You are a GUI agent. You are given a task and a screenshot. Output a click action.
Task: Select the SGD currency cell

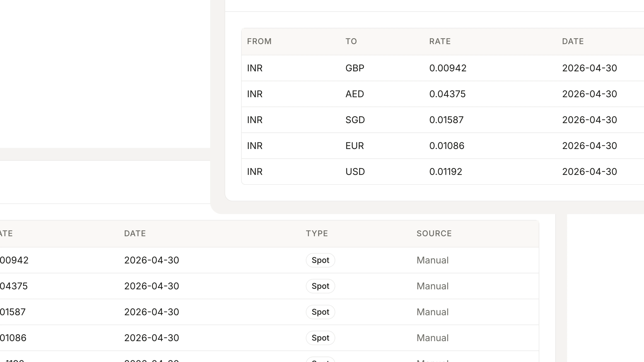355,120
